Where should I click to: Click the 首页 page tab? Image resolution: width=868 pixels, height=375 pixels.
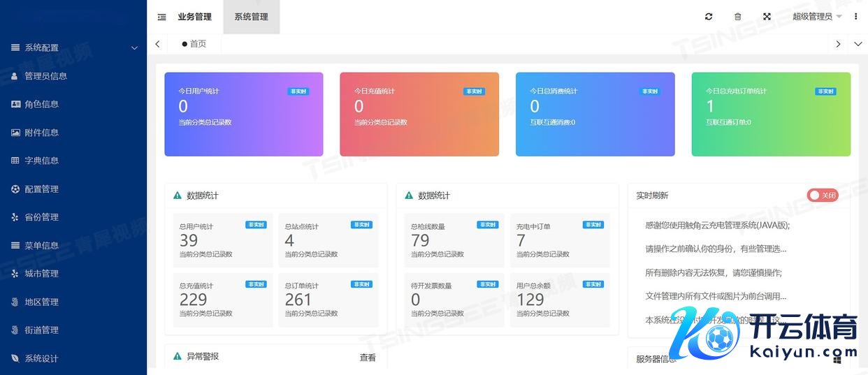tap(194, 44)
